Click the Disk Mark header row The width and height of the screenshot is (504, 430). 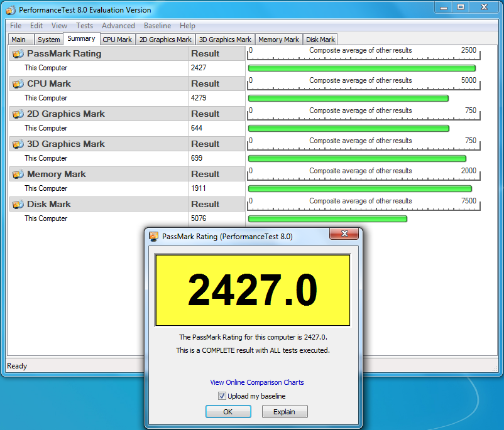pyautogui.click(x=128, y=204)
